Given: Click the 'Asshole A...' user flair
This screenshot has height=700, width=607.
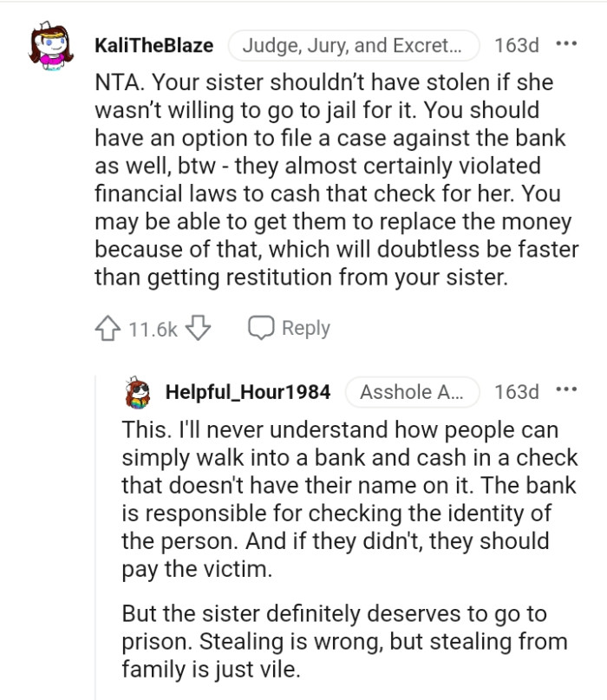Looking at the screenshot, I should (406, 392).
